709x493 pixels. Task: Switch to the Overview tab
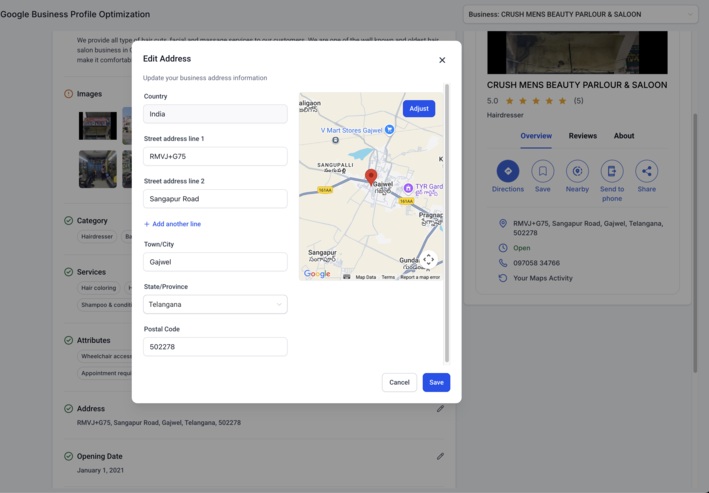click(x=536, y=136)
